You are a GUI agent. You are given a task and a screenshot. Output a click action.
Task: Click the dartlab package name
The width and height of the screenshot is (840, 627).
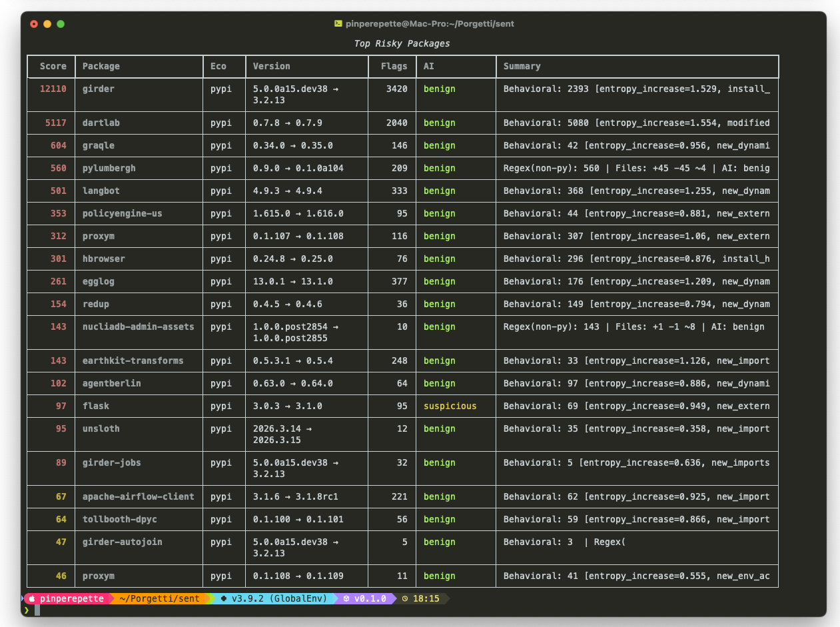(101, 123)
